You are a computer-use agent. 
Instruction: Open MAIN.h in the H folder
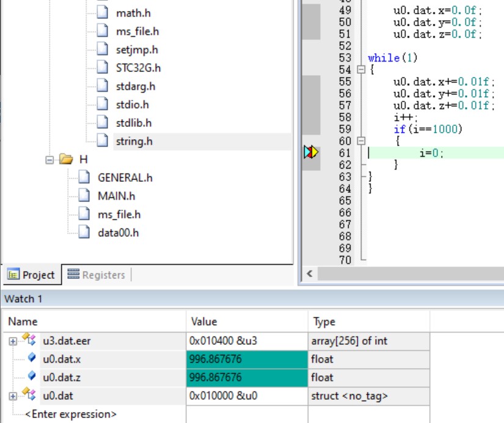click(116, 197)
